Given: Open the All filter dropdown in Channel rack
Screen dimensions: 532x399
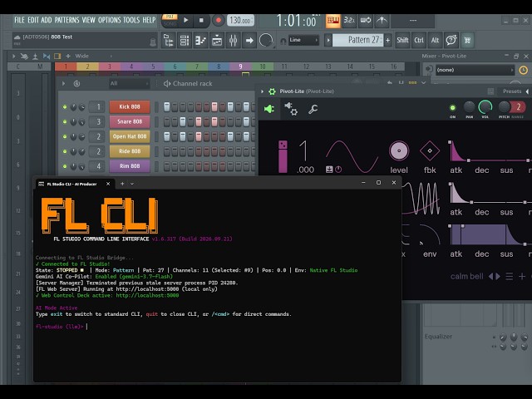Looking at the screenshot, I should pos(129,83).
